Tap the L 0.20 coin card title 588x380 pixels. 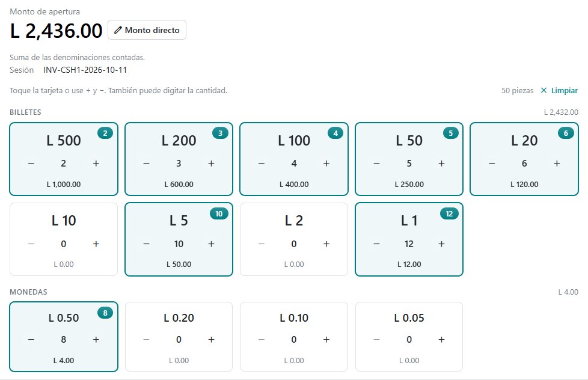coord(179,317)
